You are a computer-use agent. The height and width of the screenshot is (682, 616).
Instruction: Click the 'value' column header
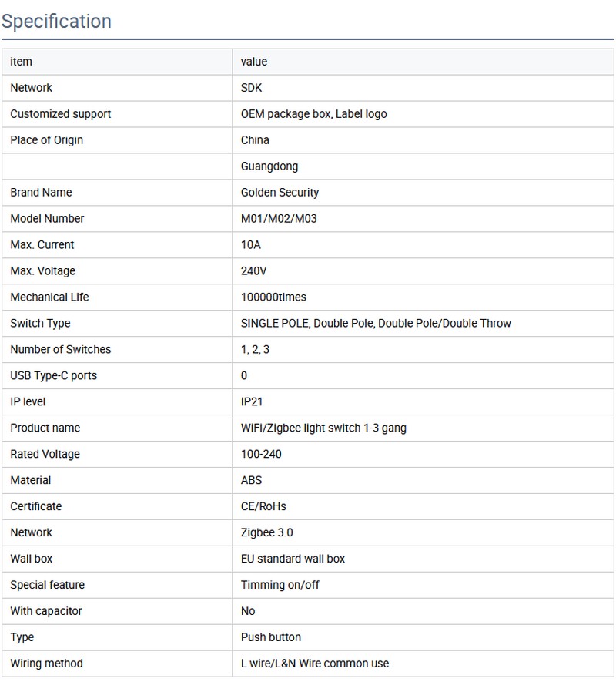(x=254, y=62)
